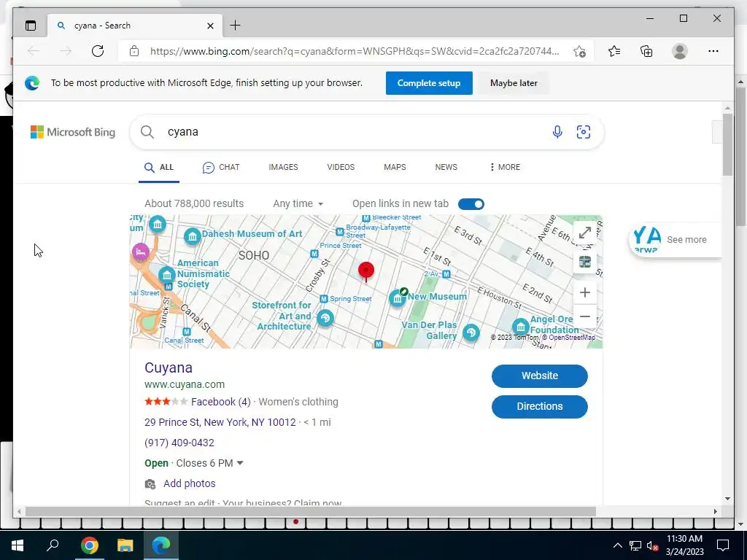Click www.cuyana.com URL text
Image resolution: width=747 pixels, height=560 pixels.
[185, 384]
